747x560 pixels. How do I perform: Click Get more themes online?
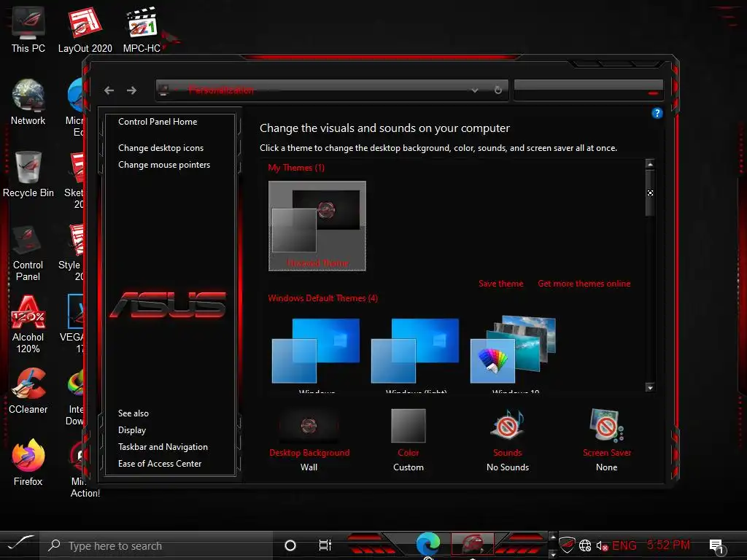[584, 284]
